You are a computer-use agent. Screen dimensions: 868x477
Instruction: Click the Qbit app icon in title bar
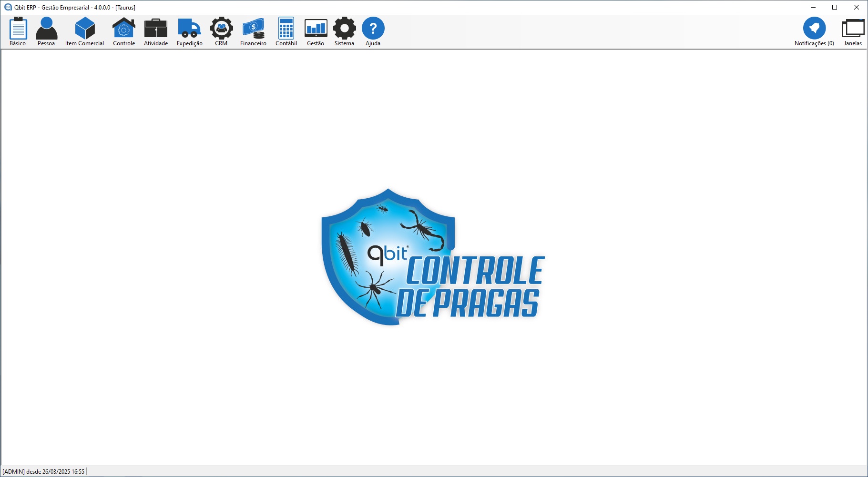[8, 7]
